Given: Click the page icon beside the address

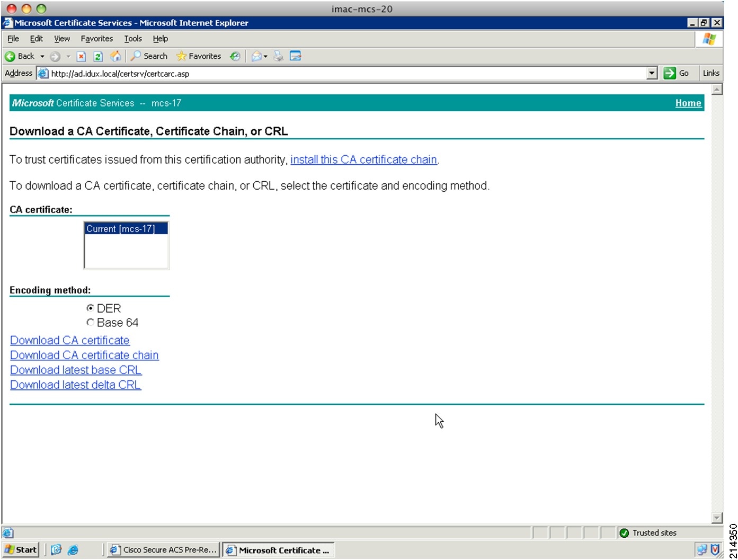Looking at the screenshot, I should (43, 74).
